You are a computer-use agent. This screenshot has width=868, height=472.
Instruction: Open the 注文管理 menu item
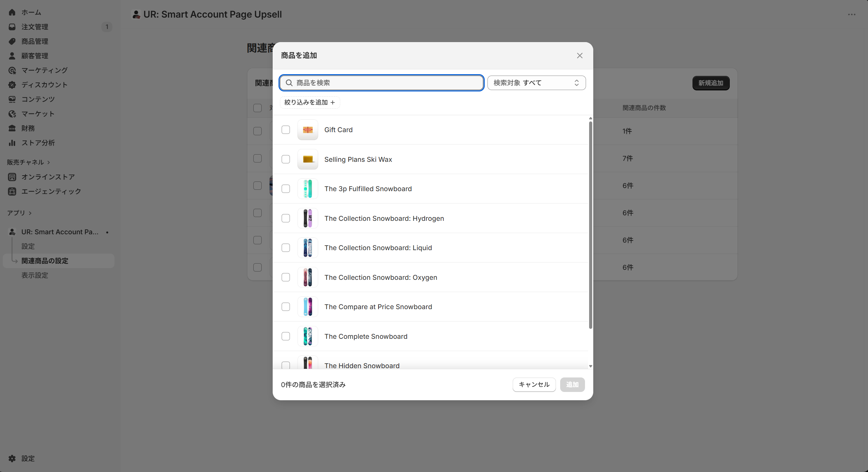click(59, 27)
